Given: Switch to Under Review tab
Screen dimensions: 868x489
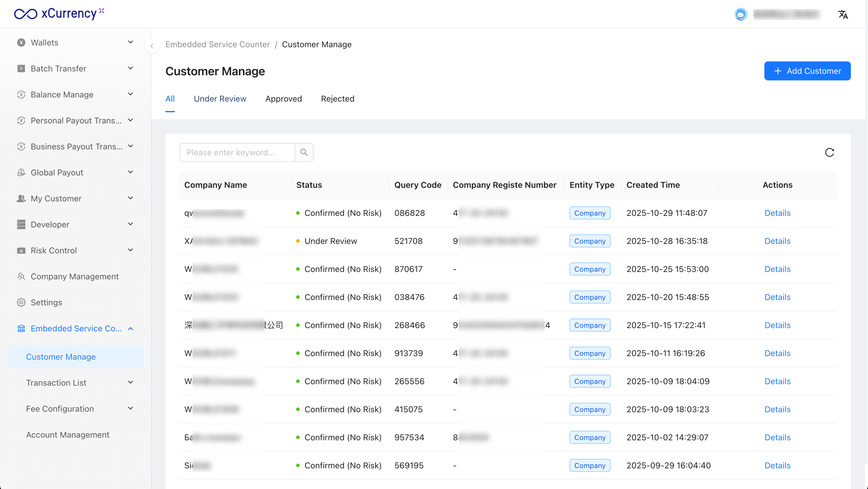Looking at the screenshot, I should (x=220, y=99).
